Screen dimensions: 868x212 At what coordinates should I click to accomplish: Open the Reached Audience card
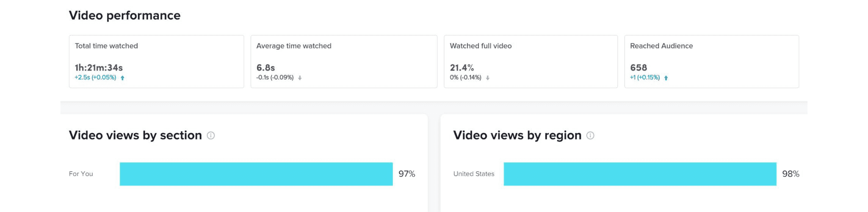click(712, 61)
